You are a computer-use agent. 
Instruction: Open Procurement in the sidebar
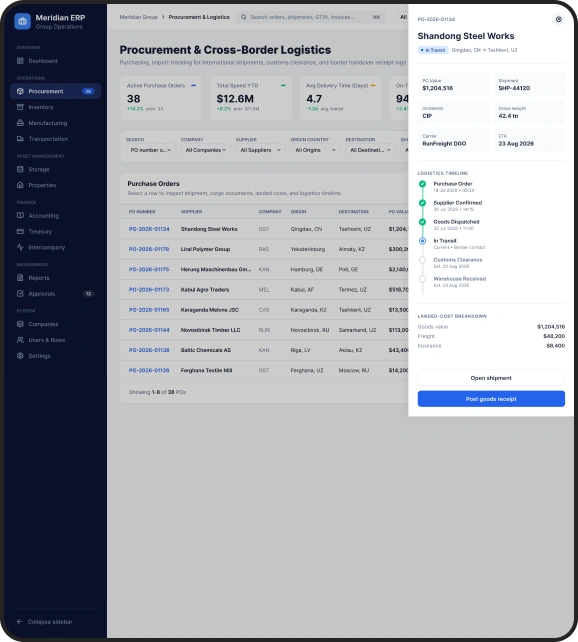[55, 91]
